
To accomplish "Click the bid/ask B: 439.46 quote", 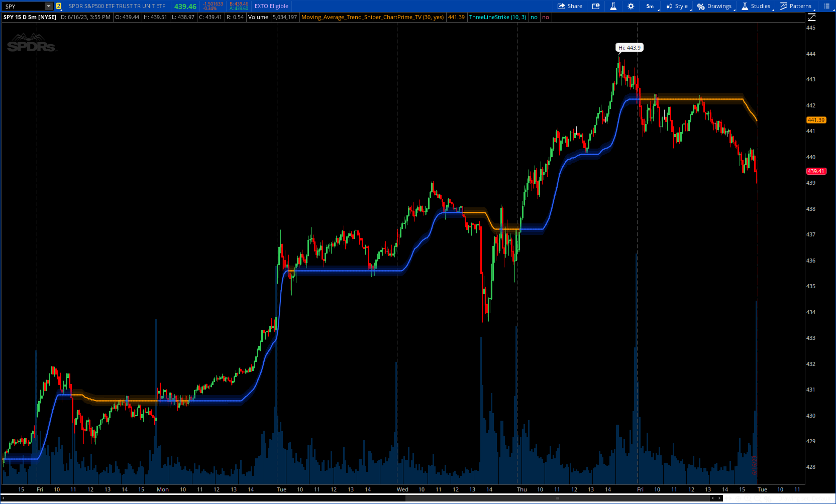I will [239, 4].
